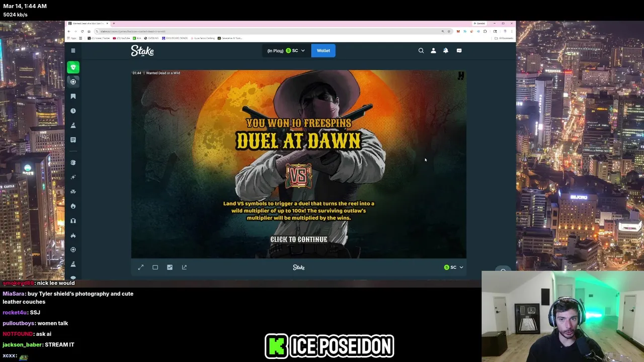Click the chat username MiaSara
Screen dimensions: 644x362
click(14, 294)
